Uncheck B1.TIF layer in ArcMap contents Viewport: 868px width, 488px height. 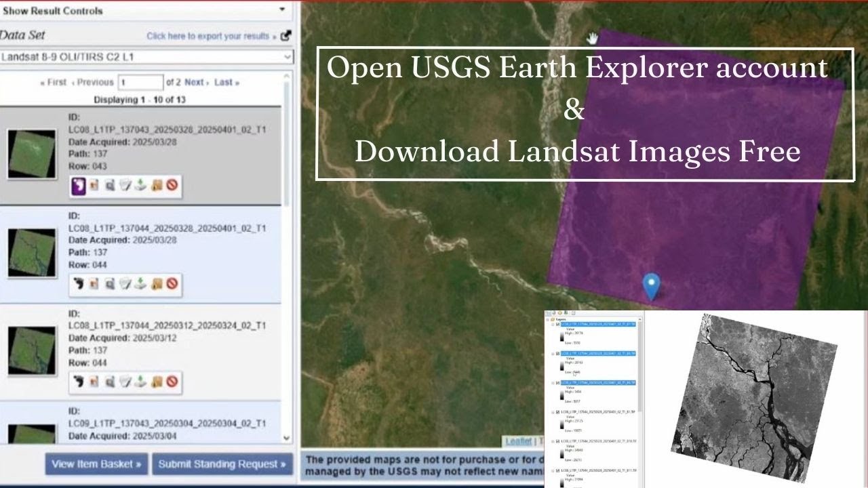pyautogui.click(x=557, y=412)
